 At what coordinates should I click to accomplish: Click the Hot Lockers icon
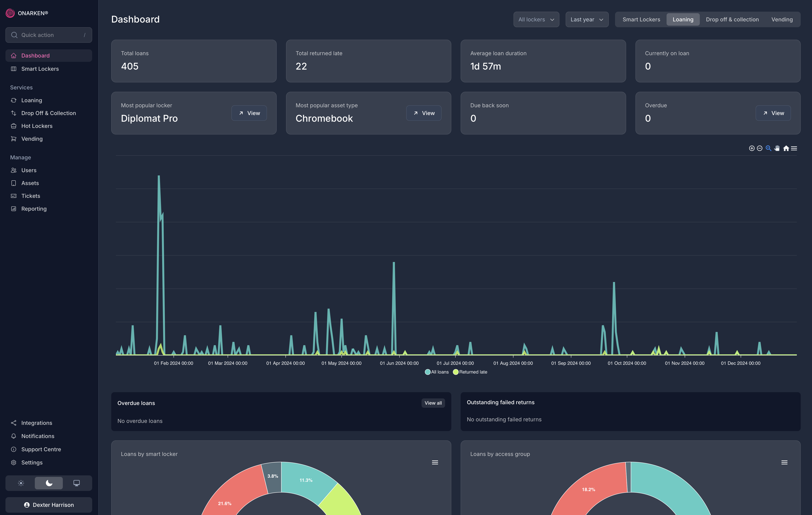[x=13, y=126]
